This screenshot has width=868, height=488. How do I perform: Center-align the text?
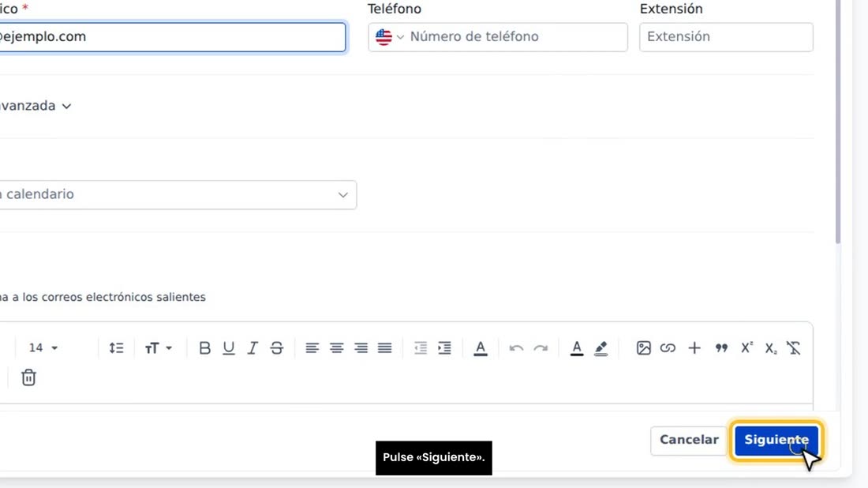(x=337, y=348)
